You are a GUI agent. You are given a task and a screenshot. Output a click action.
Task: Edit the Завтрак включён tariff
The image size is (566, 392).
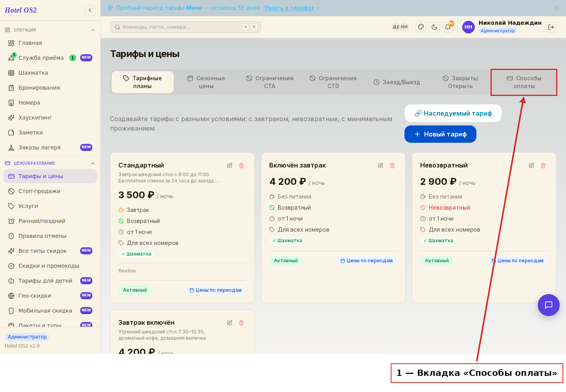tap(230, 323)
